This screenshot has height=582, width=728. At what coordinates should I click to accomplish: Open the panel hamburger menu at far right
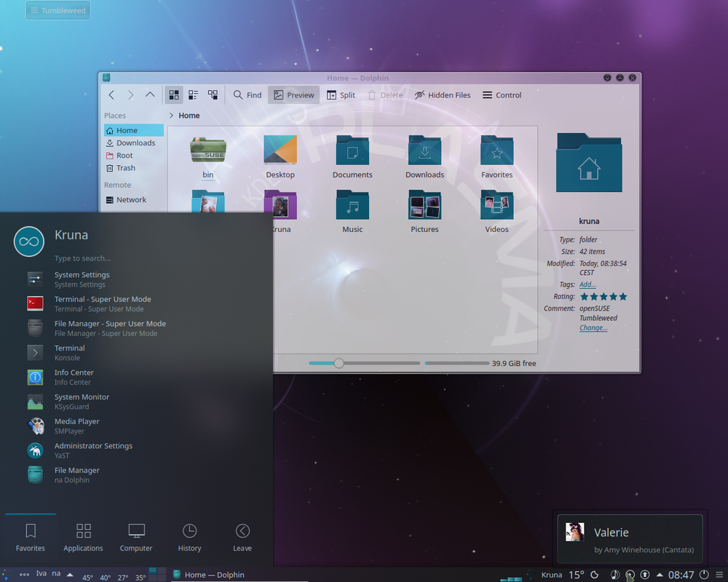[719, 575]
